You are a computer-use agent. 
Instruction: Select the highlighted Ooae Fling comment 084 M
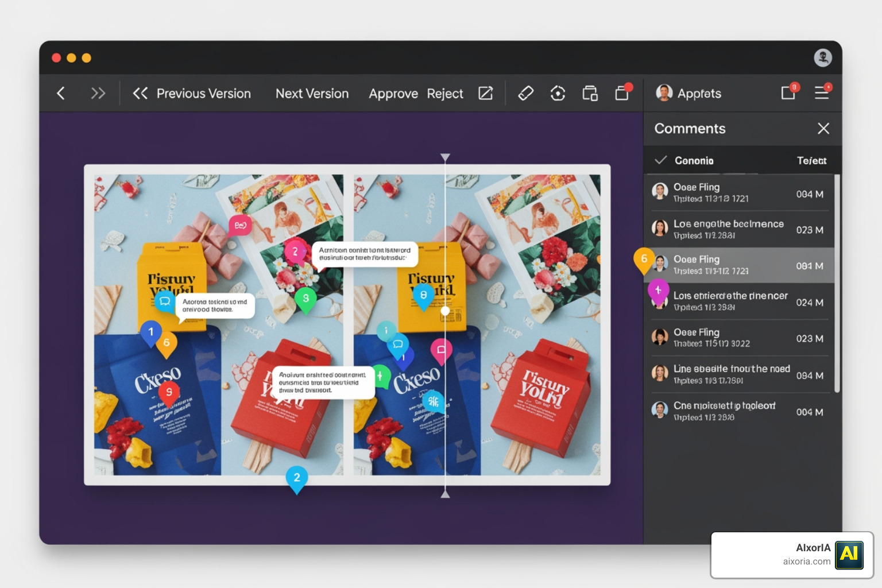(739, 265)
